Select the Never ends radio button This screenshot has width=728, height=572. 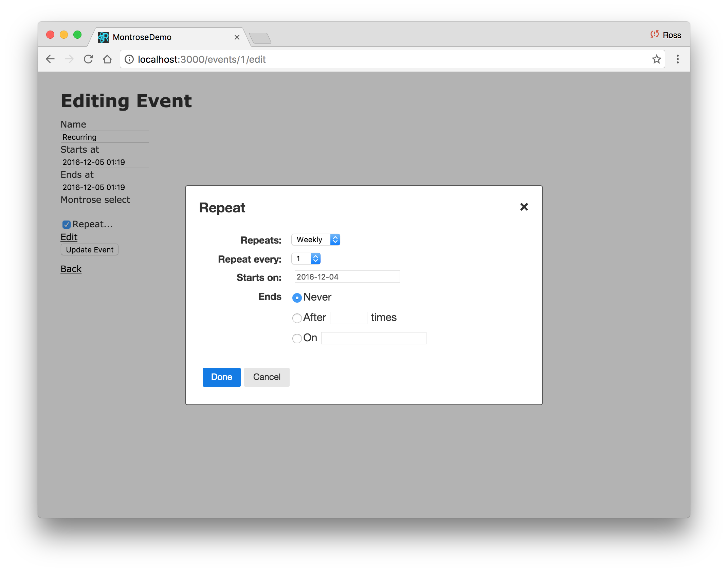pyautogui.click(x=297, y=298)
